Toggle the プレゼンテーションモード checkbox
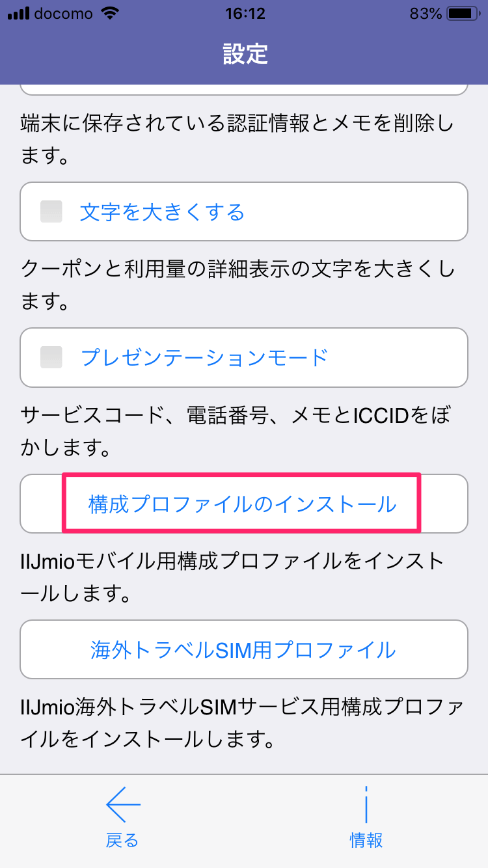Image resolution: width=488 pixels, height=868 pixels. pos(51,357)
